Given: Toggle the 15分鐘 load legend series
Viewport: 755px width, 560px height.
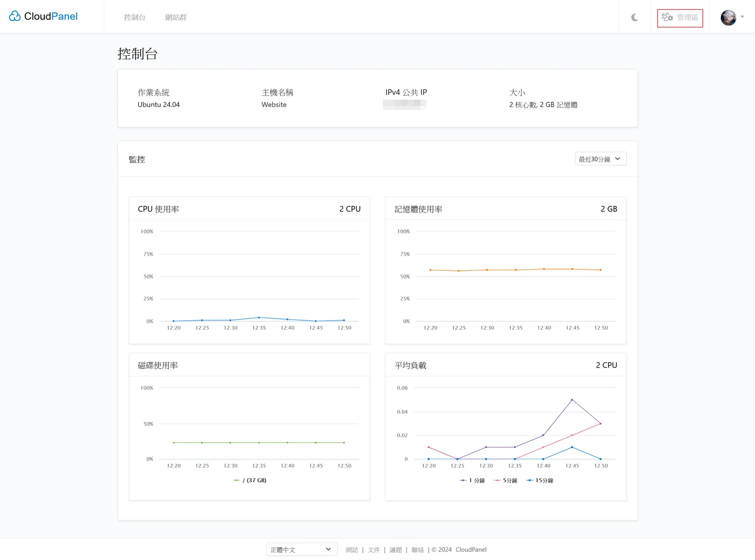Looking at the screenshot, I should click(540, 481).
